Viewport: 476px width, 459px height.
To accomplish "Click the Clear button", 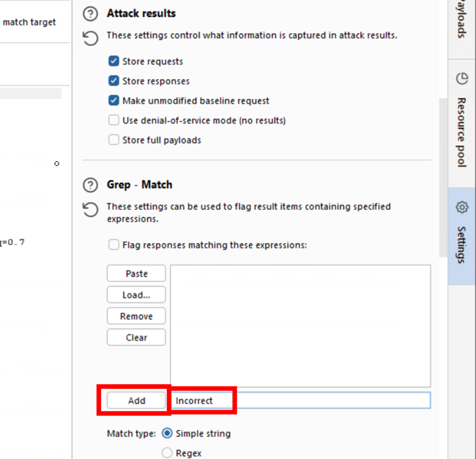I will [136, 337].
